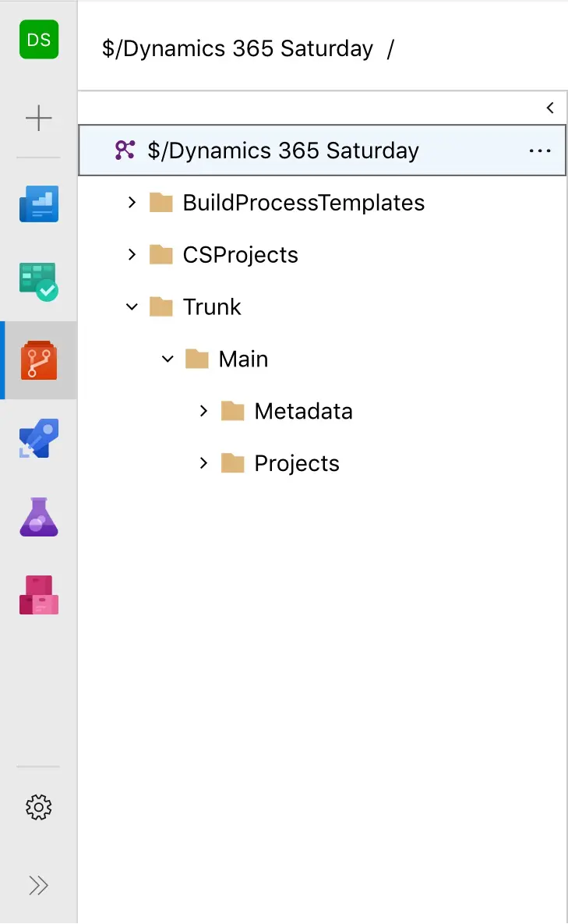Open the Artifacts package icon
The height and width of the screenshot is (924, 568).
click(x=39, y=595)
